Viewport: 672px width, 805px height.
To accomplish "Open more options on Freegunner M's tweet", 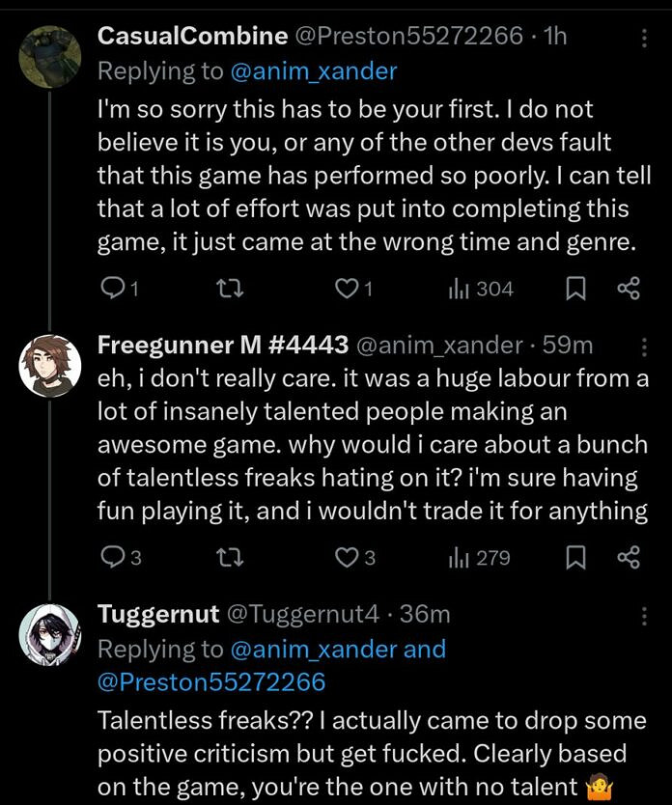I will pos(645,346).
